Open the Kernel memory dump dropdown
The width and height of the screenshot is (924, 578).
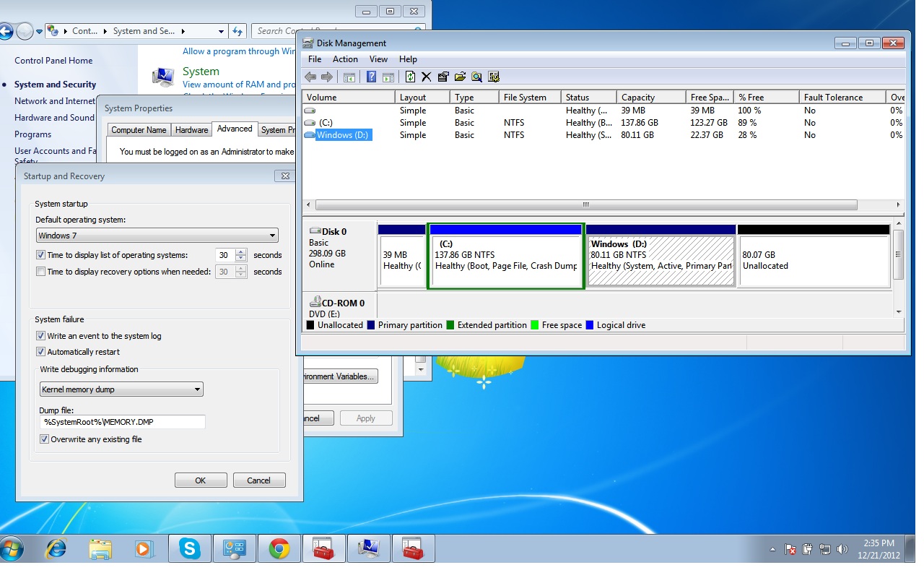click(x=121, y=389)
